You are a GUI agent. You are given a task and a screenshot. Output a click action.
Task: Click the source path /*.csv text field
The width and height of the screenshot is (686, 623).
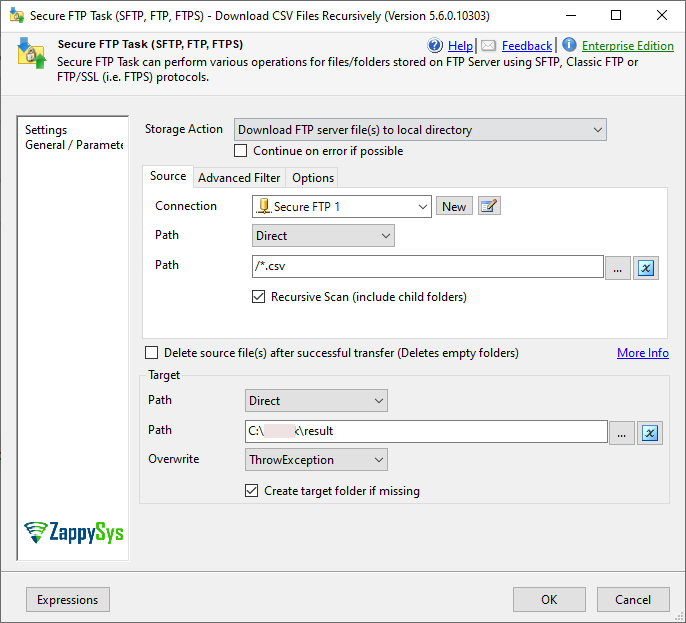point(427,267)
